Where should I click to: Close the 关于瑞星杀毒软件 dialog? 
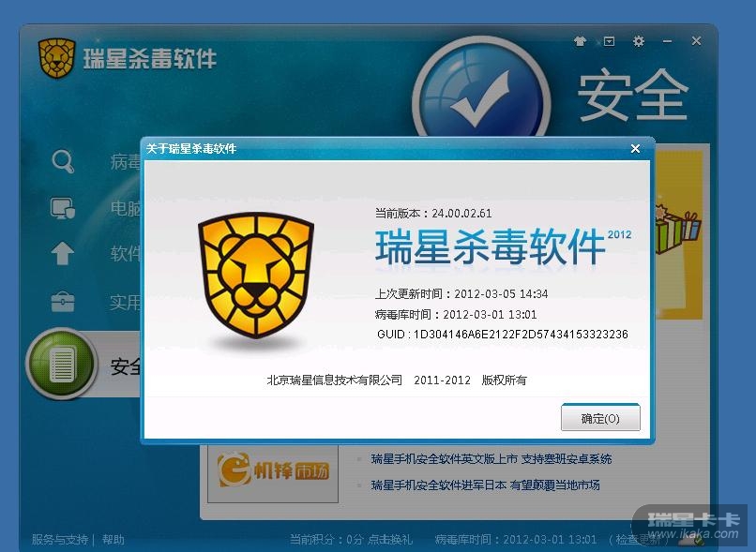point(635,149)
